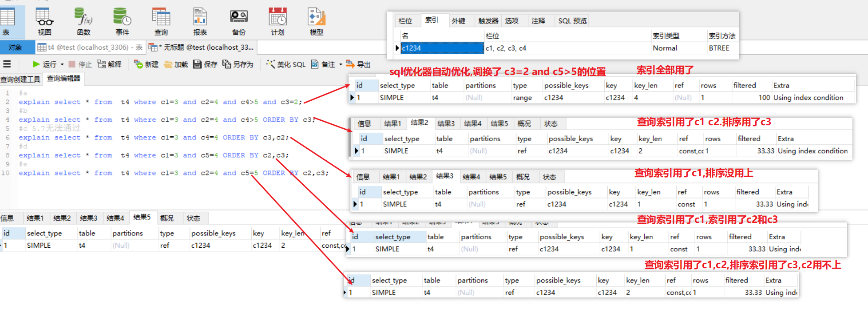Click the 加载 (Load) button

coord(176,64)
